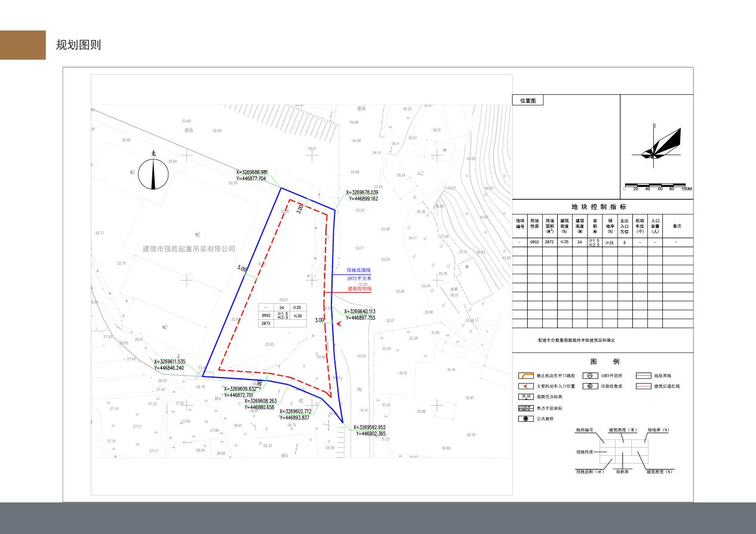Click the blue 地块界线 legend line sample
The height and width of the screenshot is (534, 756).
pyautogui.click(x=644, y=376)
